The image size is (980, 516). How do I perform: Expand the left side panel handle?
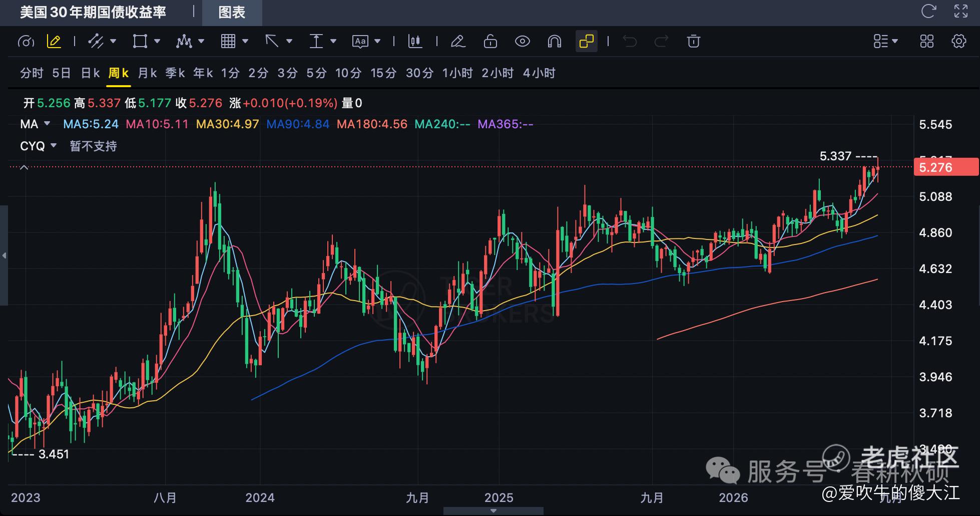[4, 255]
